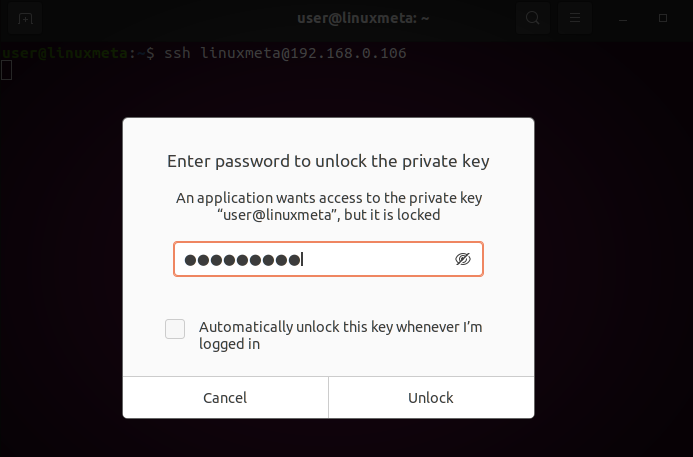Focus the private key password field
The height and width of the screenshot is (457, 693).
328,259
